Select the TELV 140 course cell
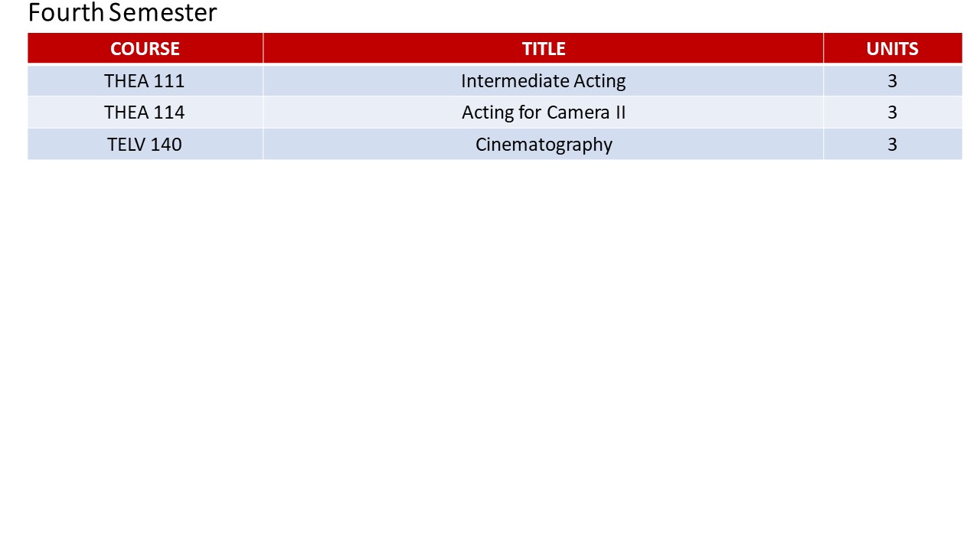This screenshot has width=980, height=551. click(145, 145)
